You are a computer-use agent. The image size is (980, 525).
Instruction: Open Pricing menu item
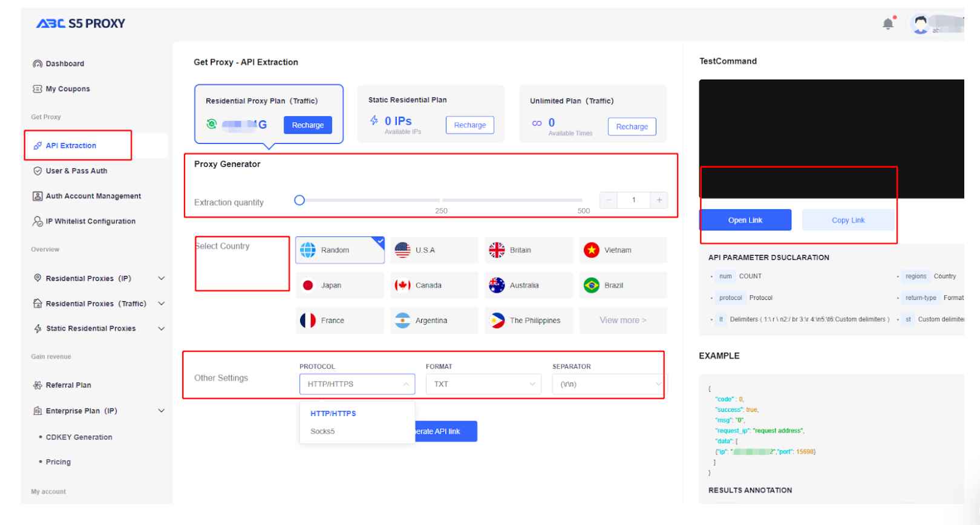[x=58, y=462]
